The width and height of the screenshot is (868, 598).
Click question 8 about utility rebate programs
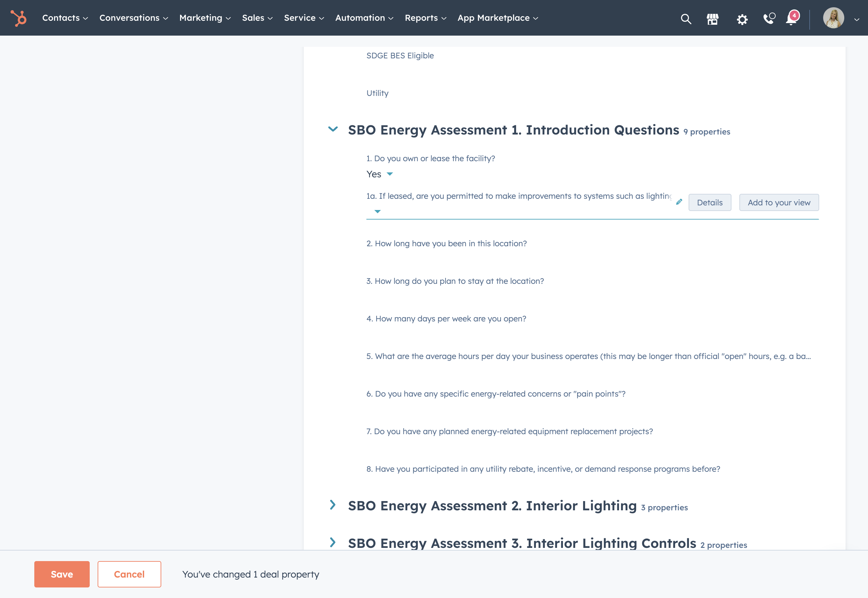coord(543,469)
